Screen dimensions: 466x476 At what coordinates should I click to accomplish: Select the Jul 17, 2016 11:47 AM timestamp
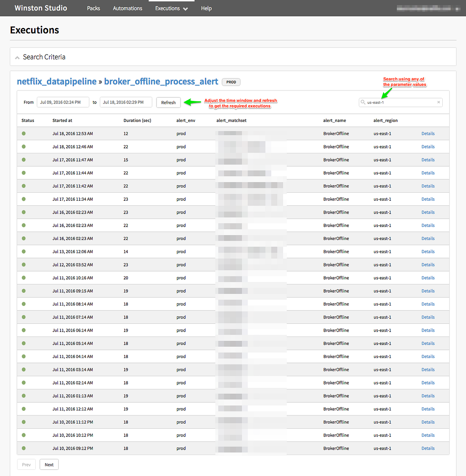[73, 160]
